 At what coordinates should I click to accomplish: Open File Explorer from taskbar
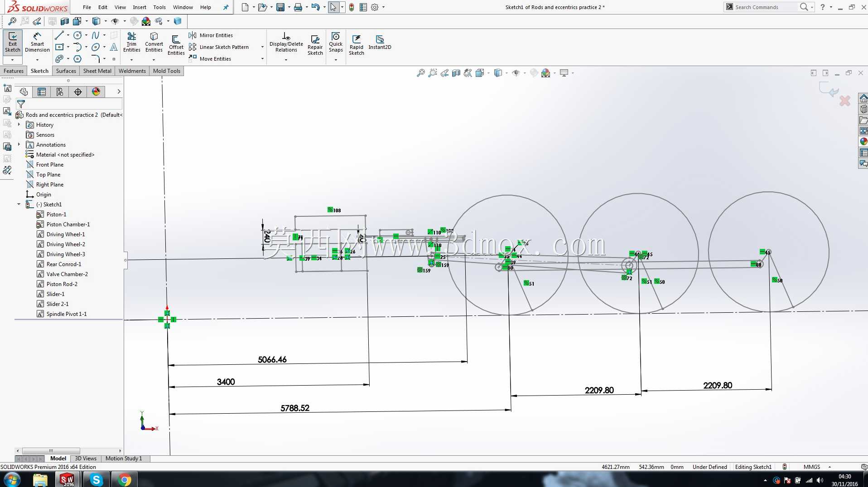click(40, 480)
